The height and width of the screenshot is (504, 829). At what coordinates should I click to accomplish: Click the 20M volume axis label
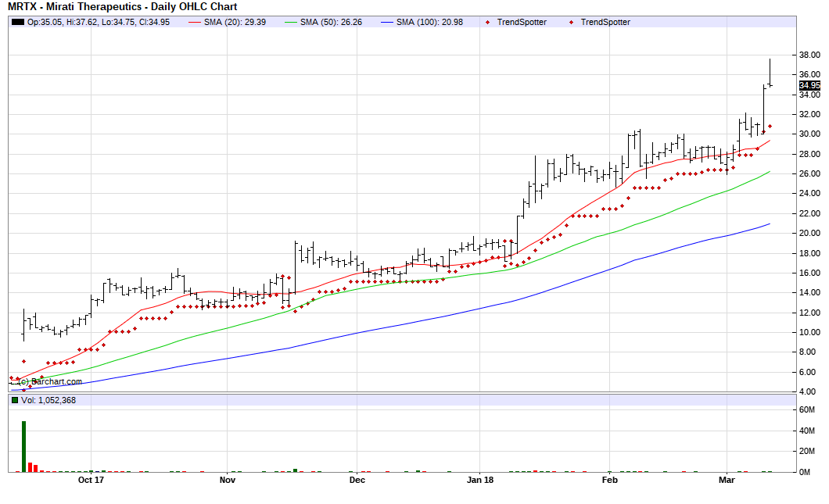(x=807, y=451)
